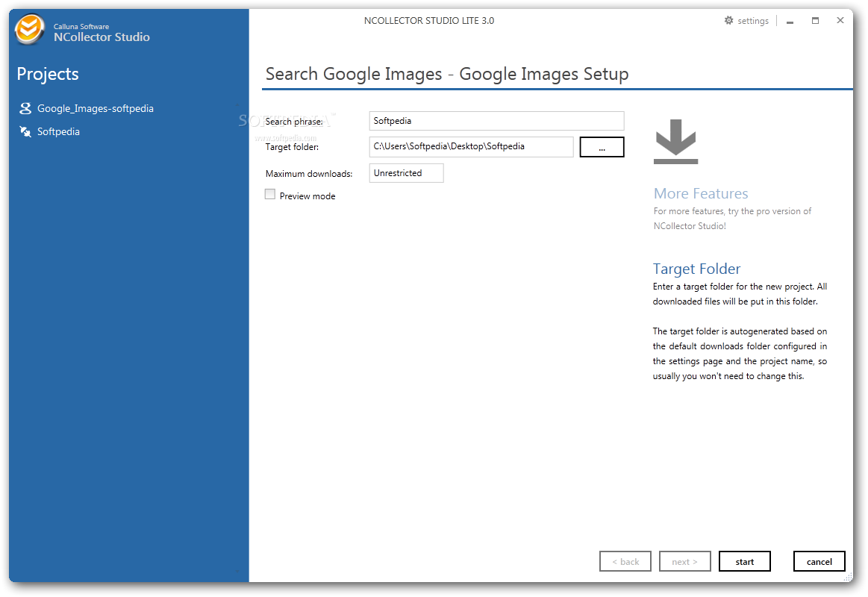Click the large download arrow icon
868x597 pixels.
point(675,142)
